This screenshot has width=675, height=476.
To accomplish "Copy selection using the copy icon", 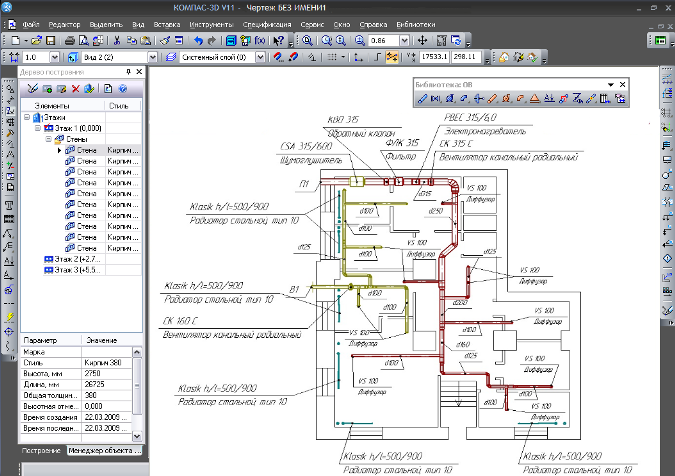I will pos(132,40).
